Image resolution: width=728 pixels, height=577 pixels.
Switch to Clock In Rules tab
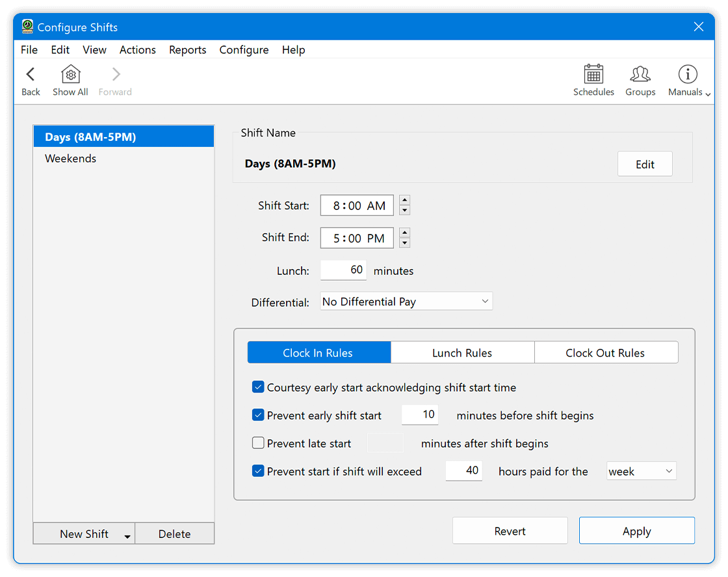pos(319,353)
